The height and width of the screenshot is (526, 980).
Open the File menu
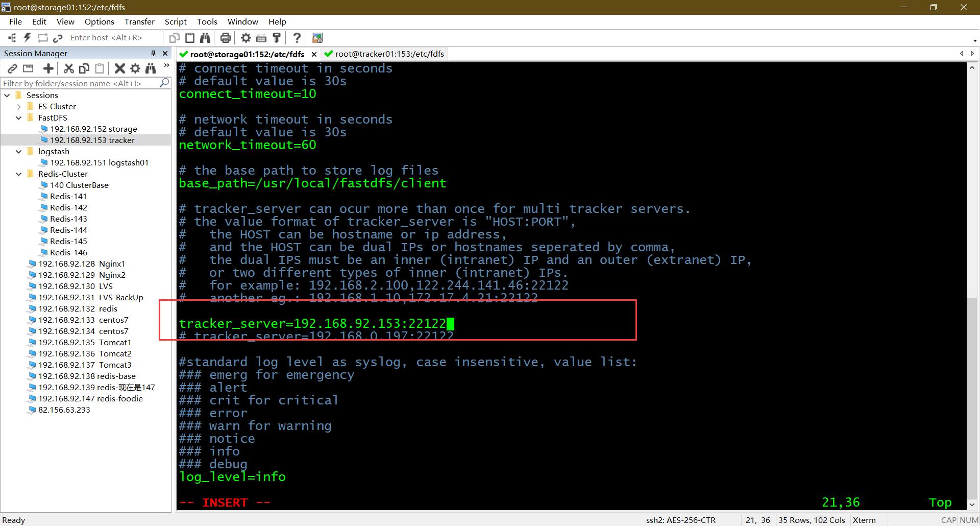[15, 21]
